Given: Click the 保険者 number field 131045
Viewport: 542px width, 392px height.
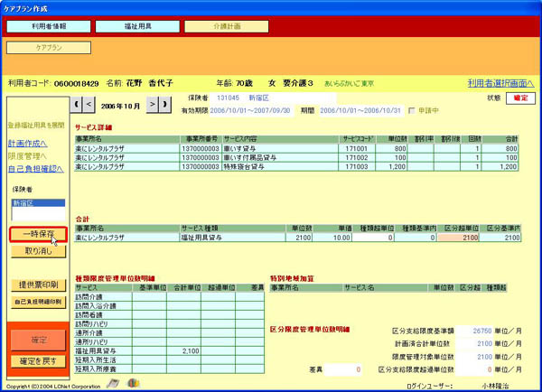Looking at the screenshot, I should (229, 98).
